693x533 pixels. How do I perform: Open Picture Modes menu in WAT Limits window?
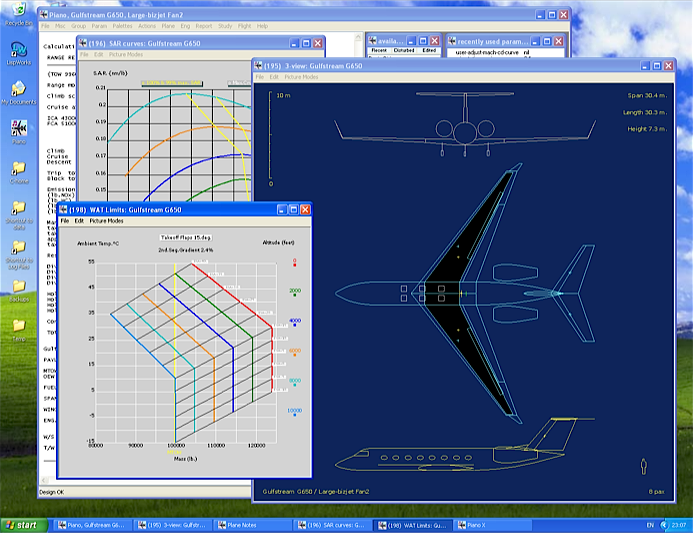pos(107,221)
